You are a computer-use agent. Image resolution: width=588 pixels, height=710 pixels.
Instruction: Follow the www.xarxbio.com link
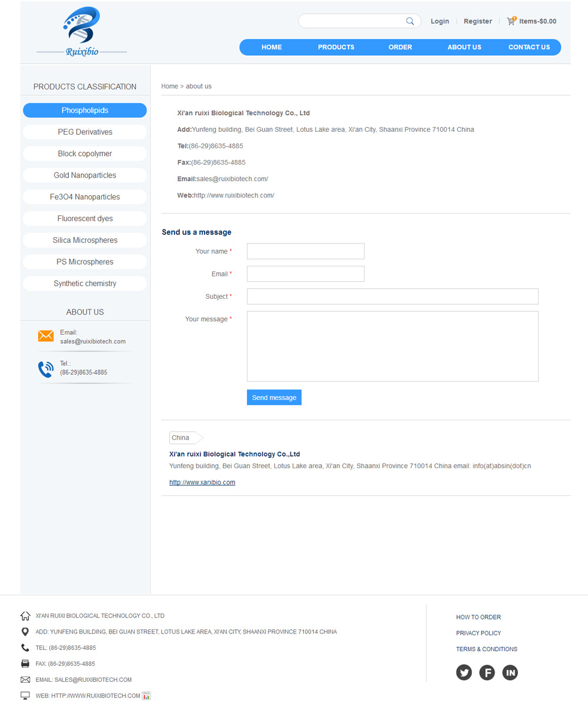(x=202, y=482)
